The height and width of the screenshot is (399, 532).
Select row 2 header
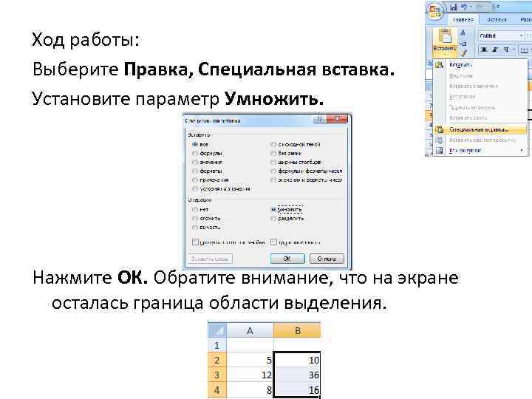pos(217,360)
